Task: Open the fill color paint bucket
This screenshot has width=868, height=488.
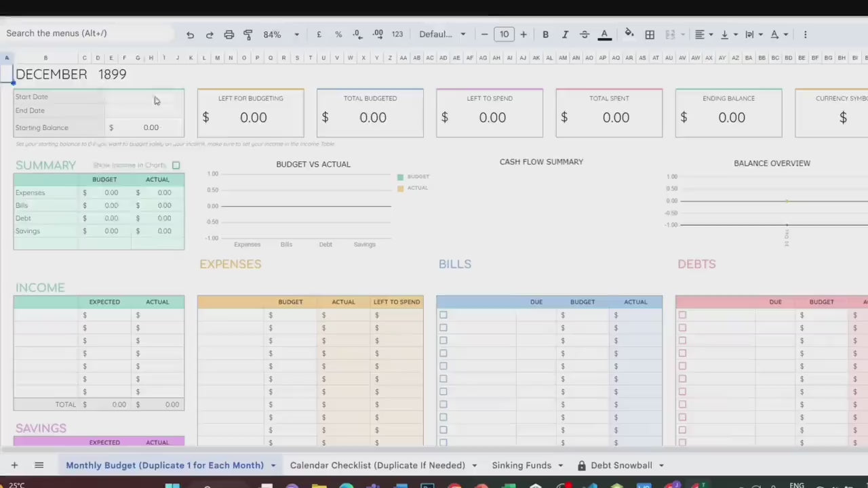Action: pyautogui.click(x=629, y=34)
